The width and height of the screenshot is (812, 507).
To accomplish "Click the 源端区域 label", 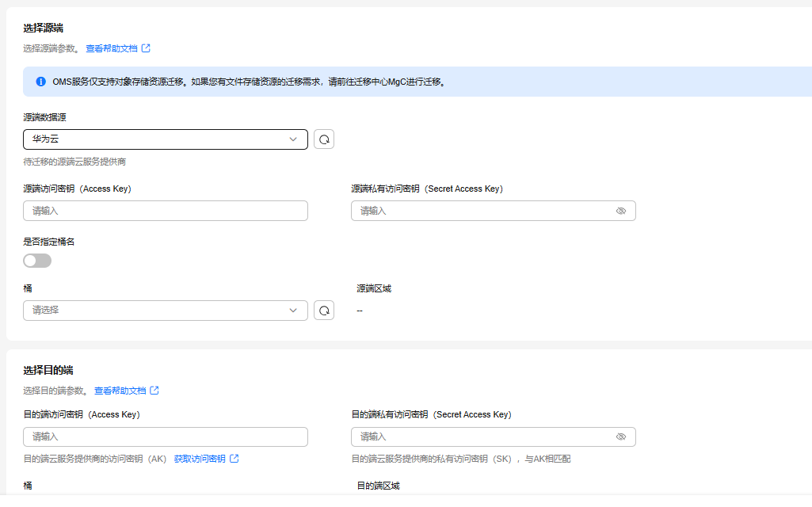I will tap(374, 288).
